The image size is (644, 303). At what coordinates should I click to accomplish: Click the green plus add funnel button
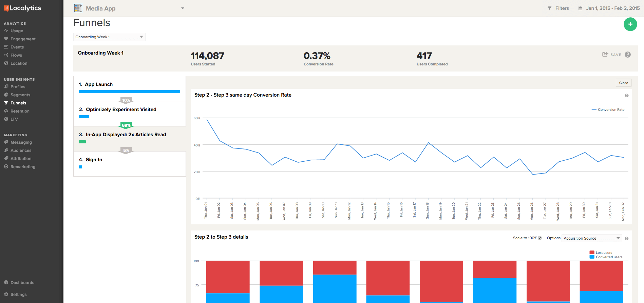[630, 24]
